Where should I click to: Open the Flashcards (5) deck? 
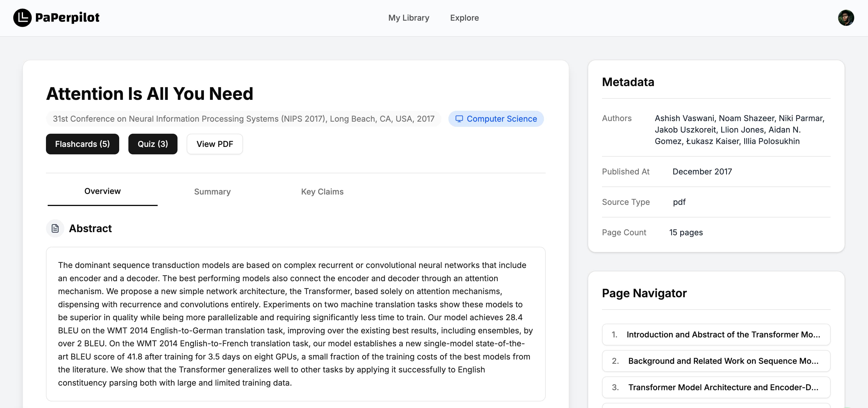point(82,144)
